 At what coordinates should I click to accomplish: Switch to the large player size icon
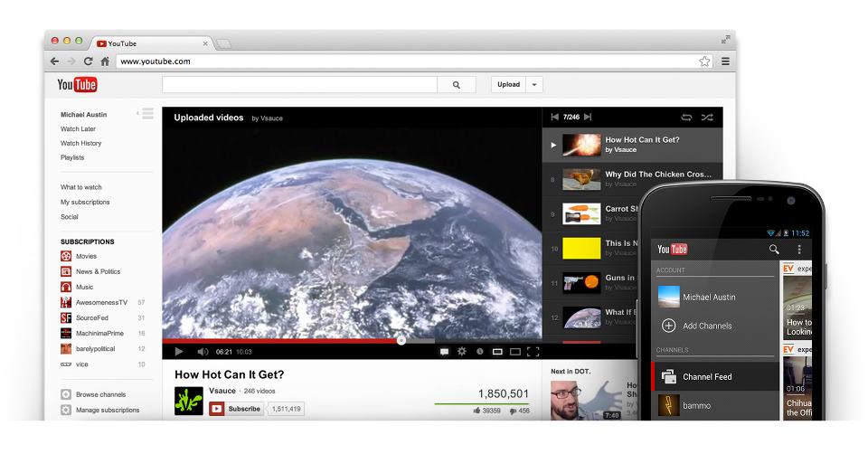[514, 352]
